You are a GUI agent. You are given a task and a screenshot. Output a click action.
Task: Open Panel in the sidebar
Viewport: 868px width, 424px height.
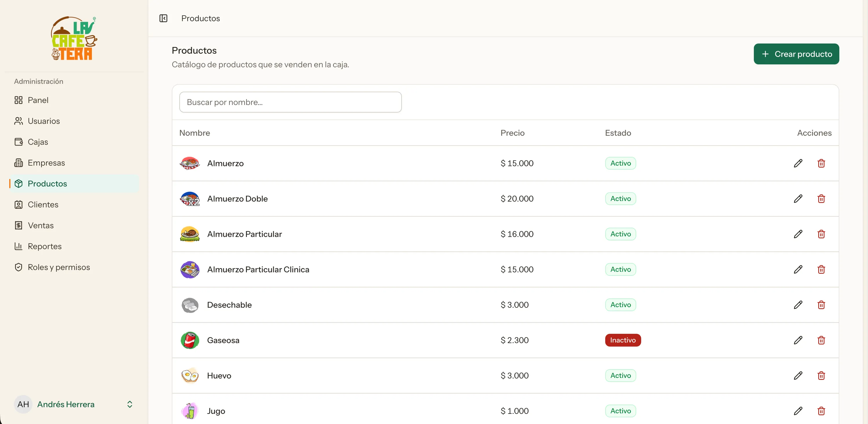tap(74, 100)
